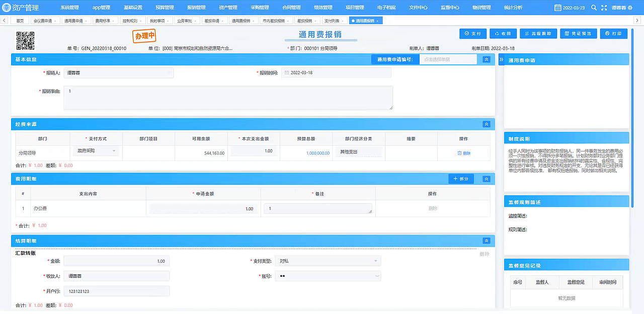Image resolution: width=644 pixels, height=314 pixels.
Task: Click the 拆分 split button
Action: pos(461,179)
